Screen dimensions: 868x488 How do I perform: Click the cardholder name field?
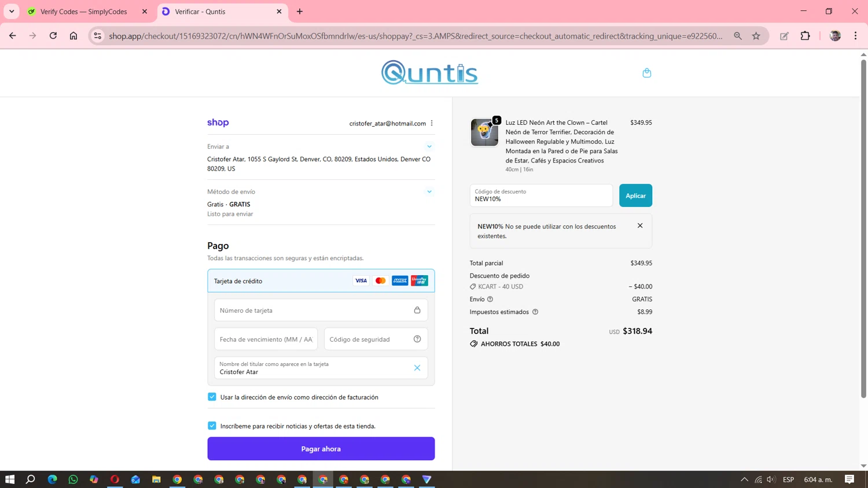pos(321,368)
